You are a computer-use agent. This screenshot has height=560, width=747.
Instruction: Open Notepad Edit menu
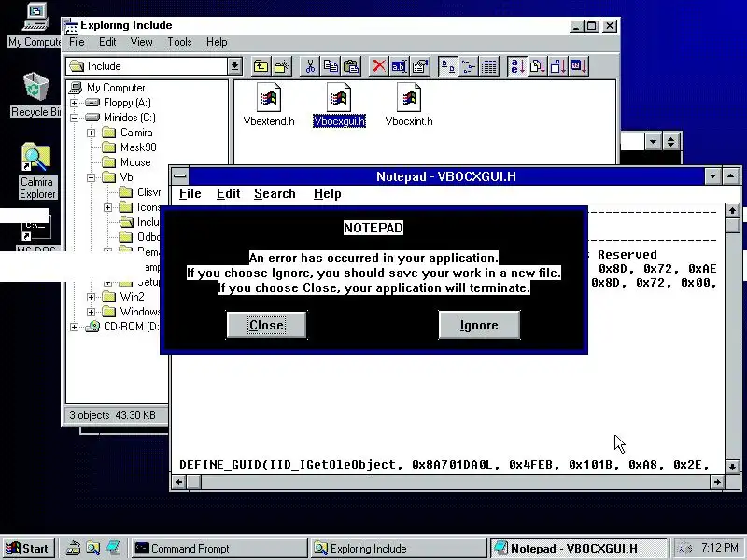[x=228, y=194]
